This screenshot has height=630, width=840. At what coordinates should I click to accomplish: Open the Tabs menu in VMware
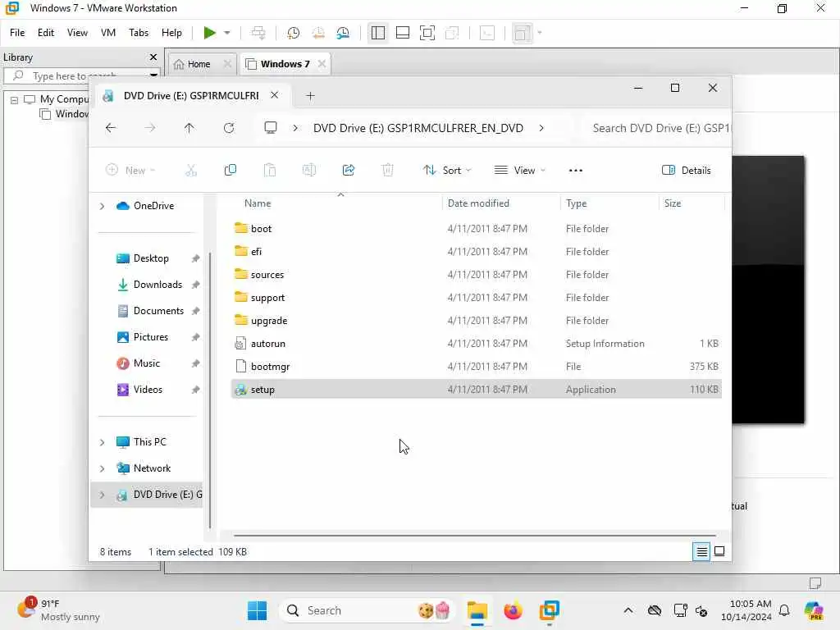coord(138,33)
